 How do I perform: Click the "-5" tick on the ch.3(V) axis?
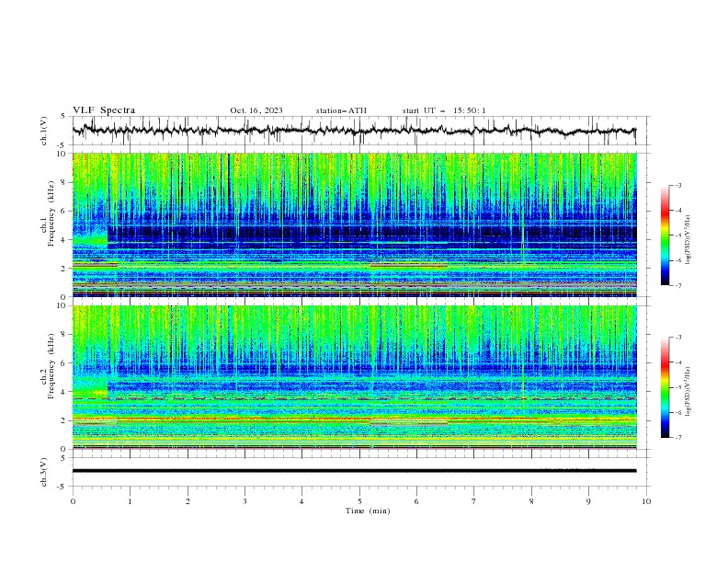(63, 487)
